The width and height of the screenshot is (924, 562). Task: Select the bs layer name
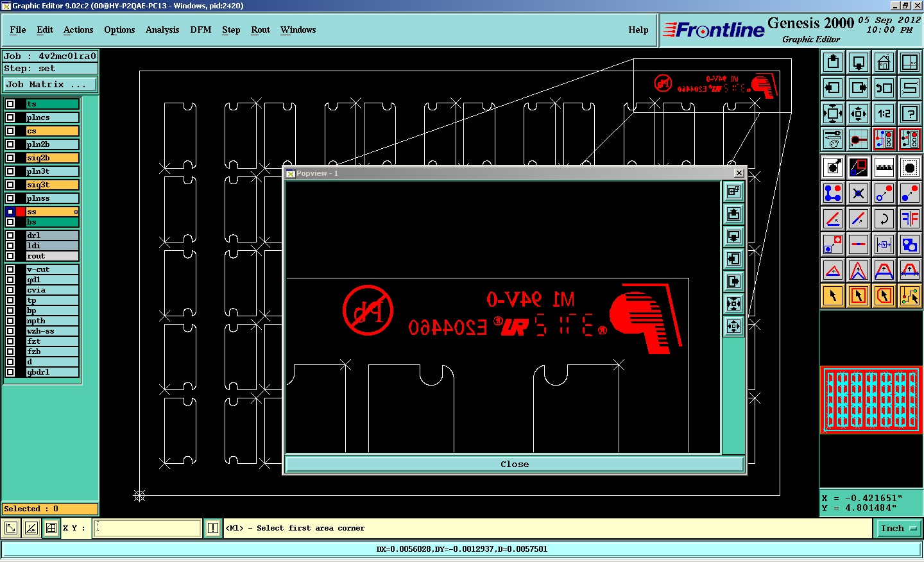(52, 222)
